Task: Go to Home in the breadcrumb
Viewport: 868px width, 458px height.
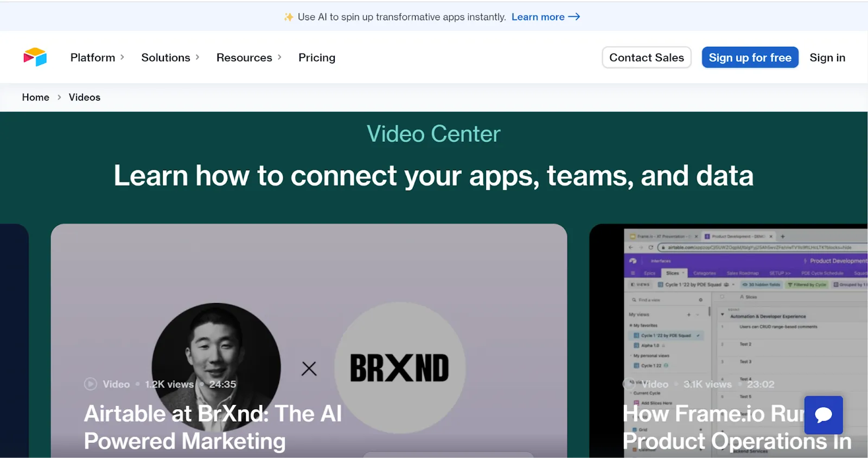Action: tap(35, 97)
